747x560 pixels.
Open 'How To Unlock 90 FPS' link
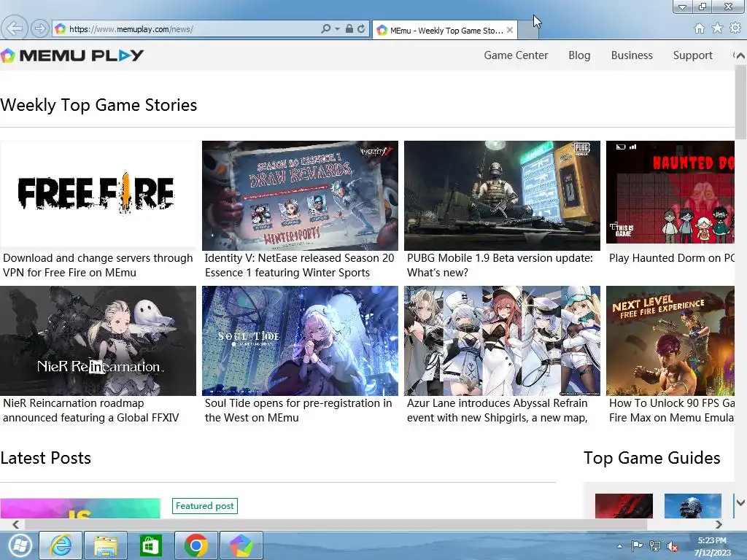[x=672, y=411]
